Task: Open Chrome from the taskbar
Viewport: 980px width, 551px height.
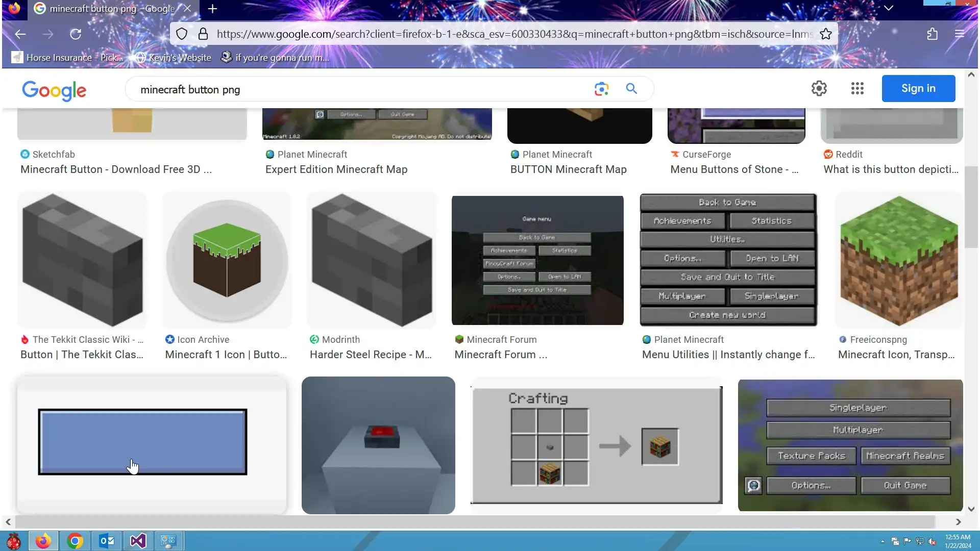Action: (75, 540)
